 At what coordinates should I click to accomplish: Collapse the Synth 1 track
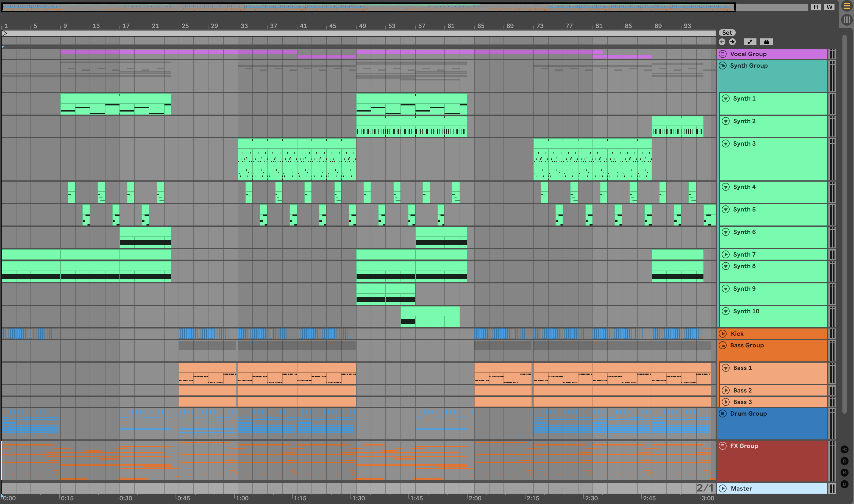click(726, 98)
